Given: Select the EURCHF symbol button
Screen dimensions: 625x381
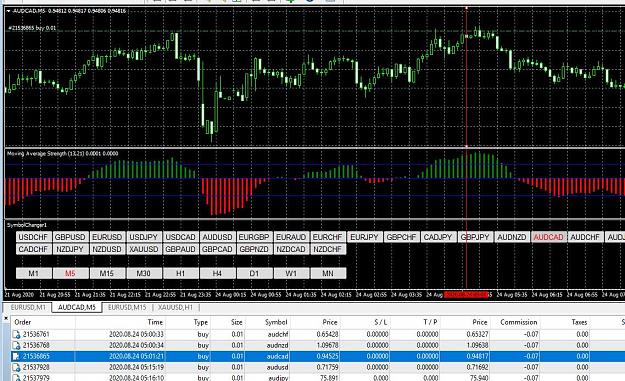Looking at the screenshot, I should click(x=328, y=237).
